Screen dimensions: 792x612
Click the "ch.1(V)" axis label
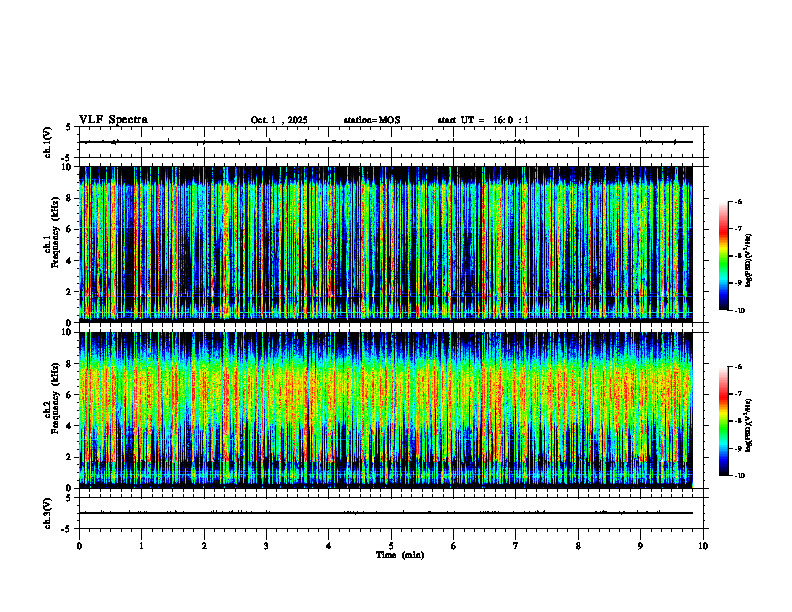coord(47,142)
